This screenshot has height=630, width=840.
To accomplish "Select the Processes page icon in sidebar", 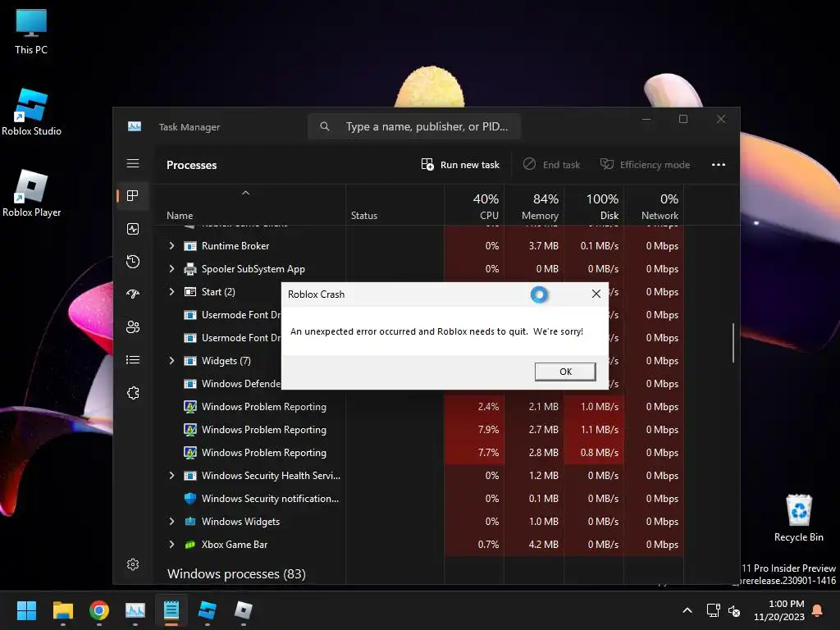I will click(133, 195).
